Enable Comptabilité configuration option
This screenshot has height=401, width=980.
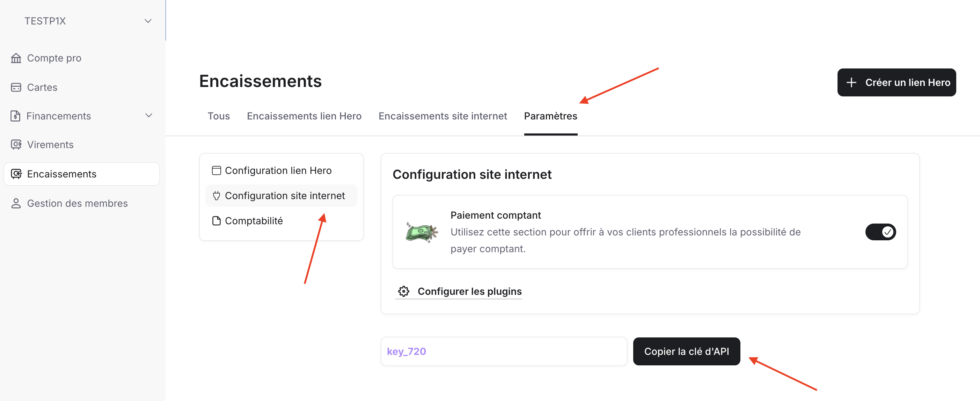click(254, 220)
